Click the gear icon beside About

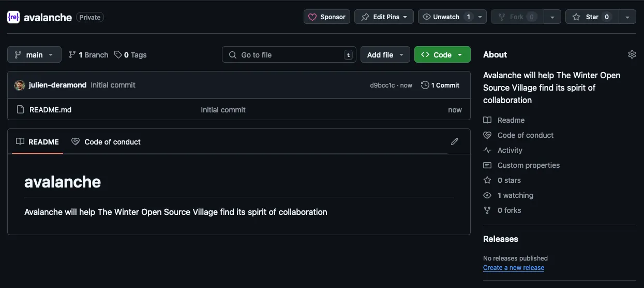point(632,54)
